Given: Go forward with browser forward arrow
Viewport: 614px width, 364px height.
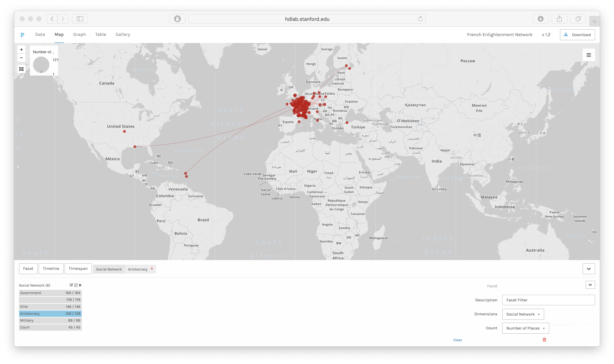Looking at the screenshot, I should (x=63, y=19).
